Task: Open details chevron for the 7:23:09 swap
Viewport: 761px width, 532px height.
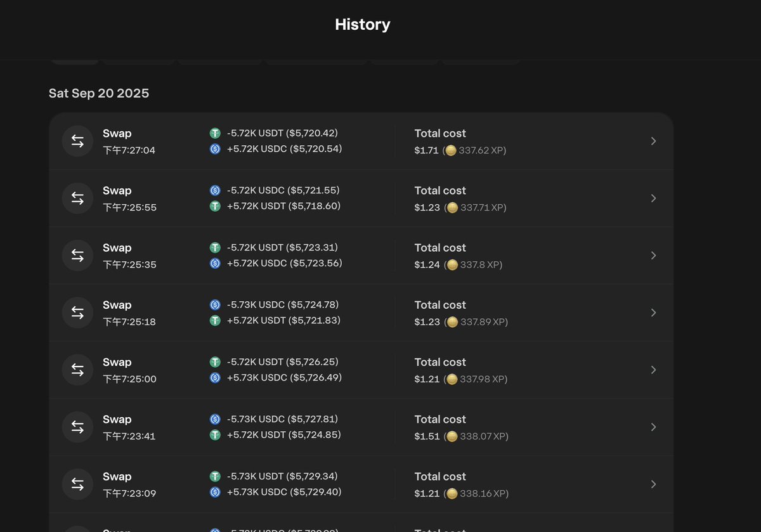Action: click(x=654, y=484)
